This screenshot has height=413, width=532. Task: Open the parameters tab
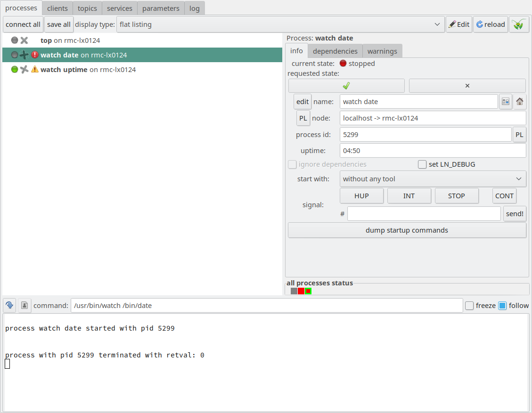161,8
